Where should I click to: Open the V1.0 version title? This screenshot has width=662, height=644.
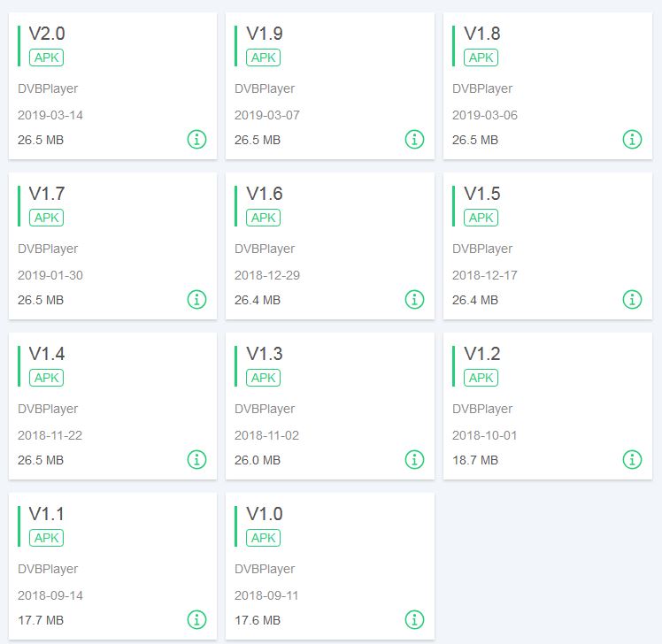[265, 515]
